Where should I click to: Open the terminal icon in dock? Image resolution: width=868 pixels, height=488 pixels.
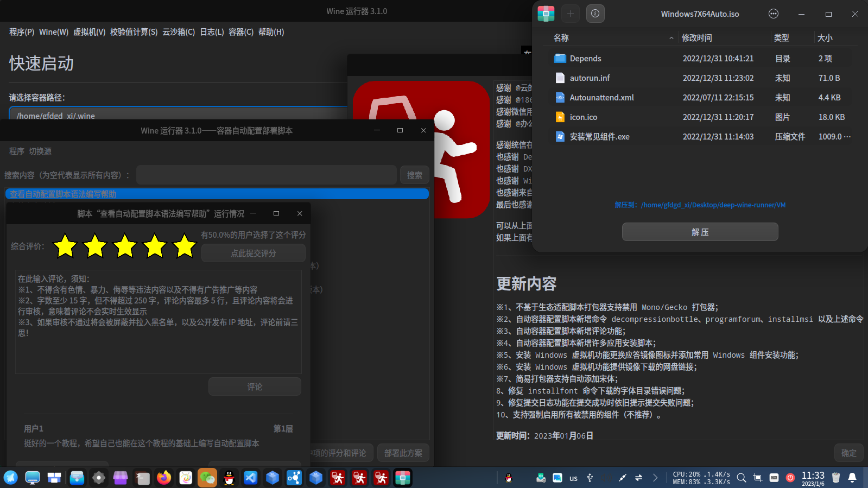(142, 478)
